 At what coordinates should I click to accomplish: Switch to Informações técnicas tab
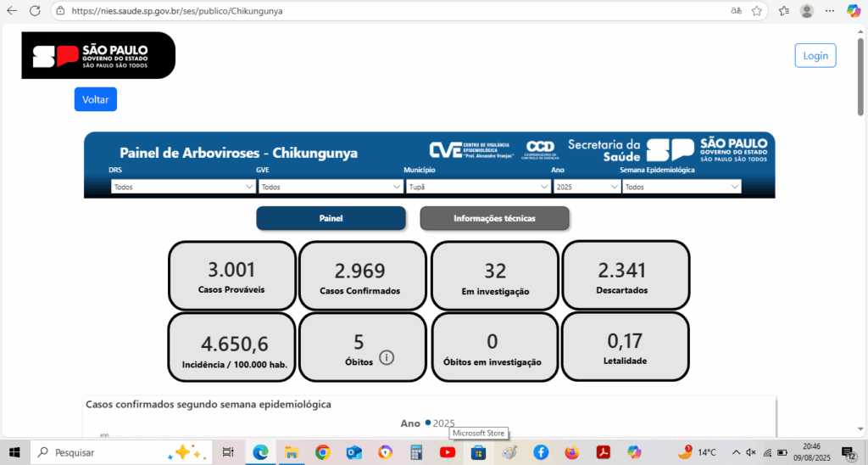[494, 218]
